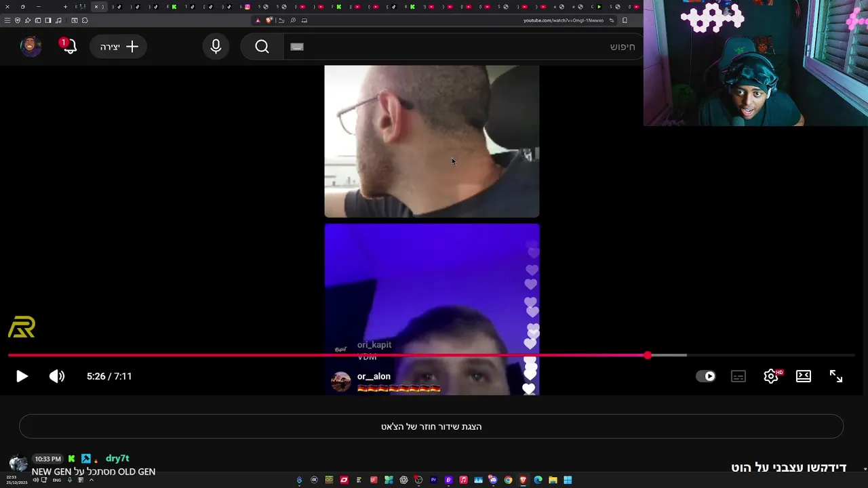Screen dimensions: 868x488
Task: Click the Brave browser taskbar icon
Action: tap(523, 480)
